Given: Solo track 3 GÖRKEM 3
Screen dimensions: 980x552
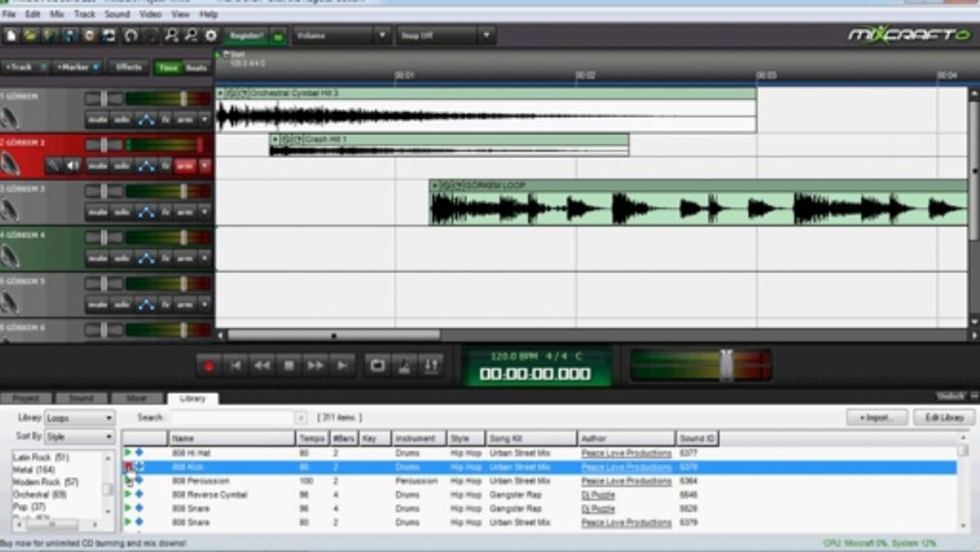Looking at the screenshot, I should coord(122,212).
